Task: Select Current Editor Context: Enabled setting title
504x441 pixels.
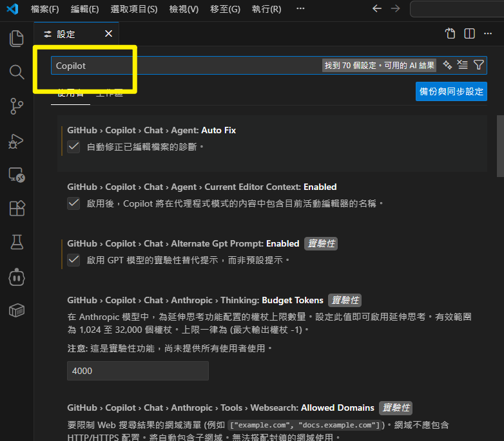Action: tap(202, 187)
